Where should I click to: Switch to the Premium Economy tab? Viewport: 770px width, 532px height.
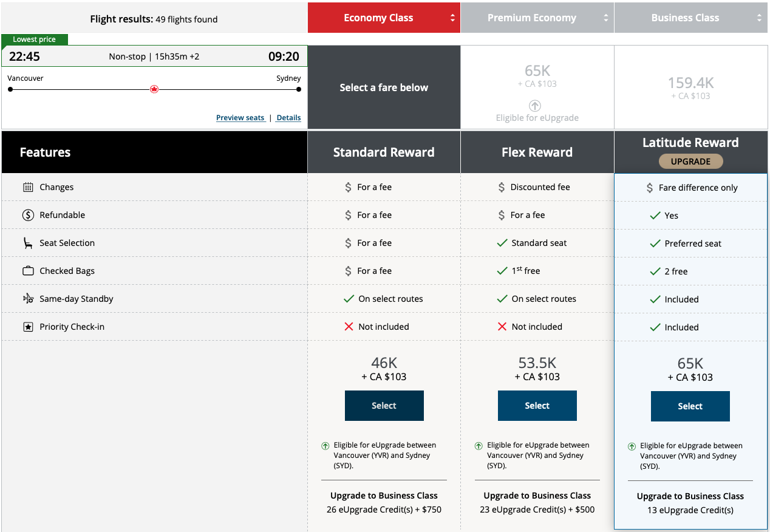(531, 18)
